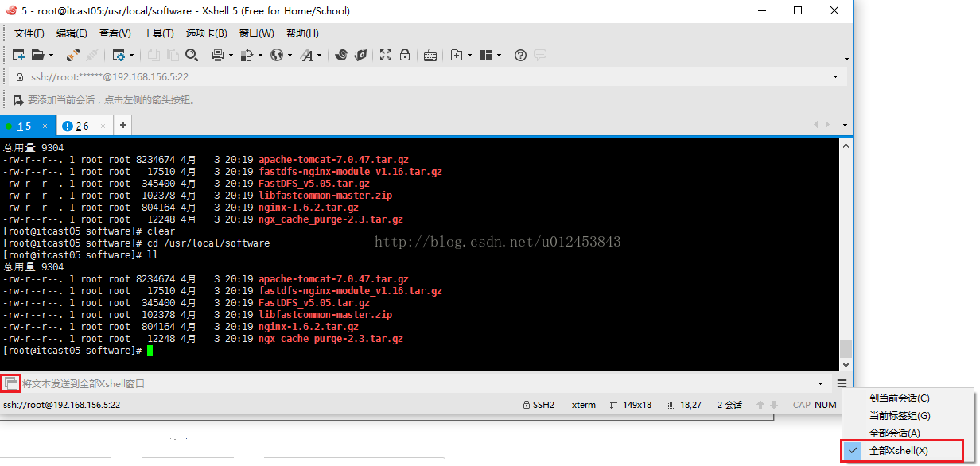Click the Open session folder icon
980x466 pixels.
[x=37, y=55]
